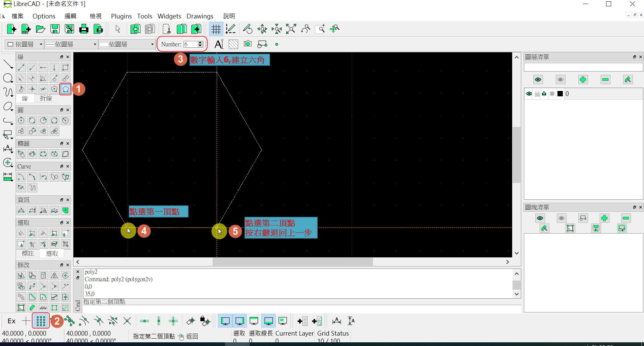
Task: Toggle Snap Intersection button
Action: click(x=127, y=321)
